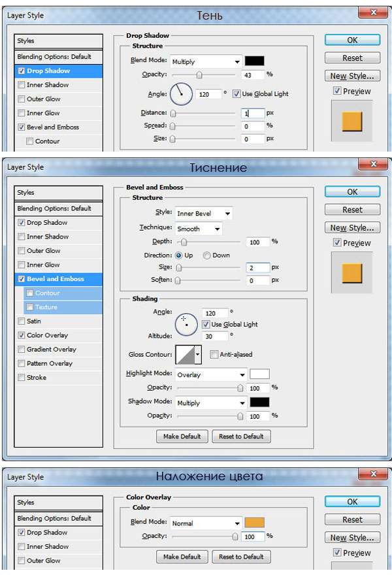Click the Angle field in Drop Shadow dialog

coord(208,94)
